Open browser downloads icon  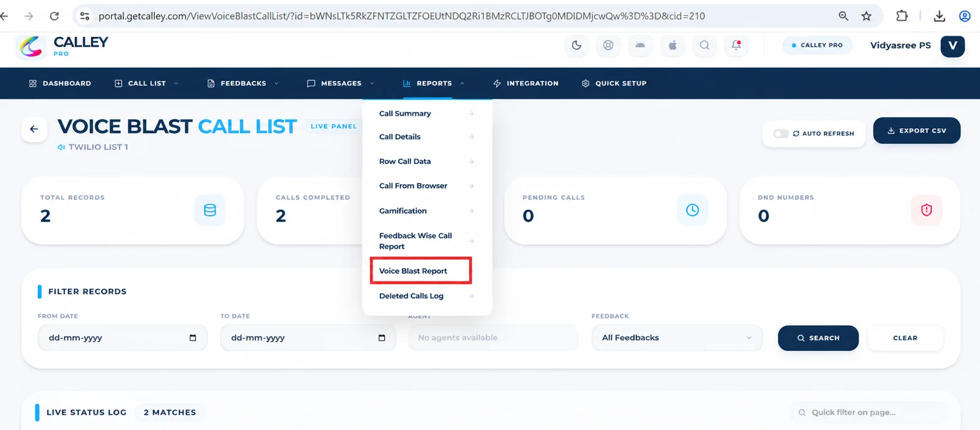click(x=940, y=16)
